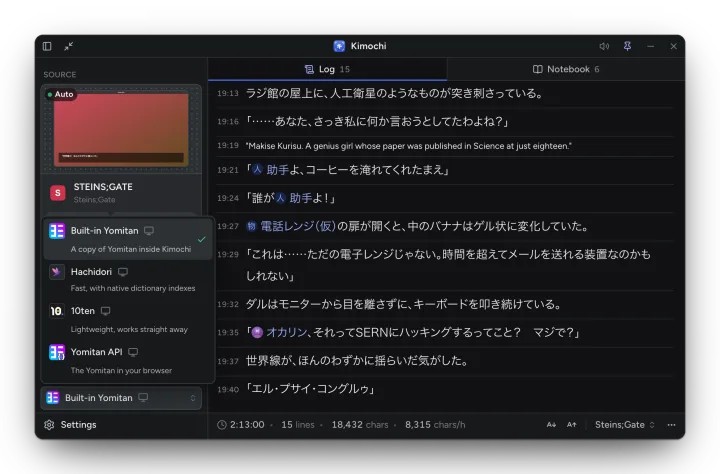Screen dimensions: 720x474
Task: Click the source preview thumbnail
Action: click(x=121, y=129)
